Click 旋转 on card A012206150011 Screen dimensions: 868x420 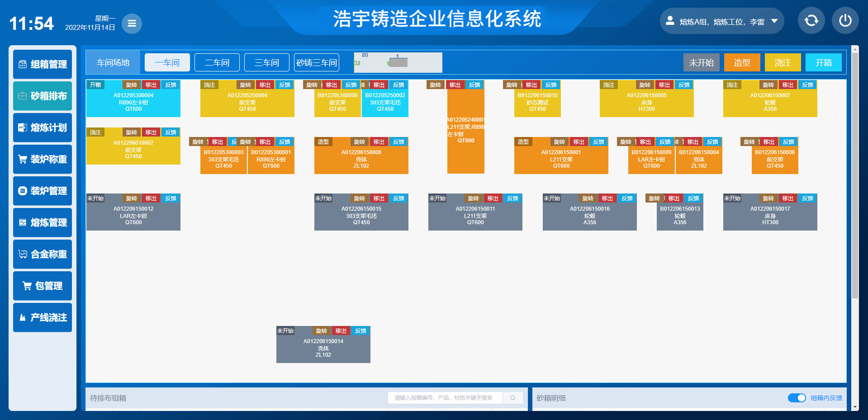pos(474,198)
